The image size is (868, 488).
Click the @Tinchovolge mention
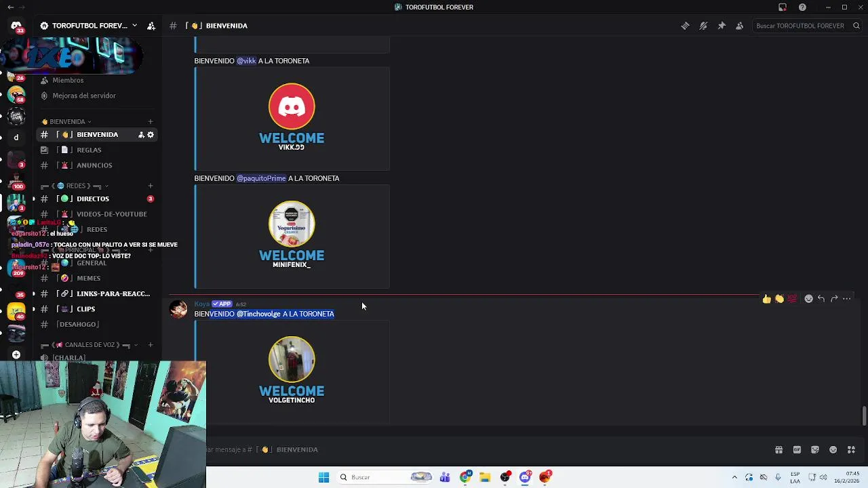pos(258,314)
